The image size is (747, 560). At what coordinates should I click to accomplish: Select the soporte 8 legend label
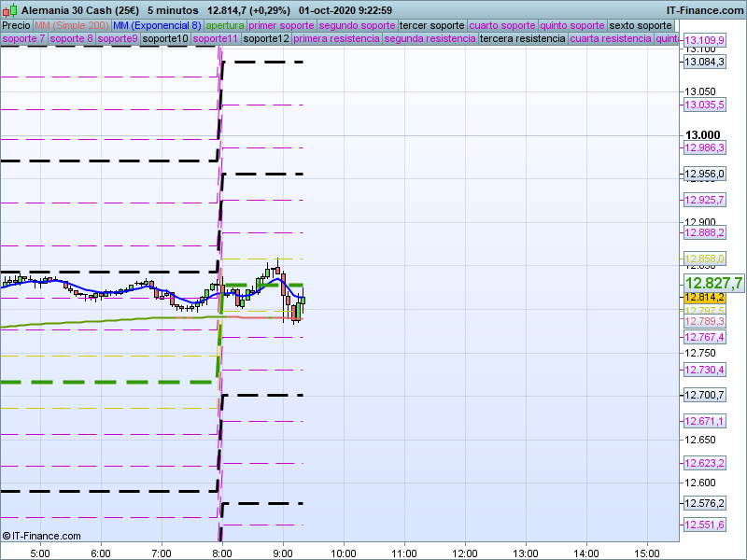[71, 38]
